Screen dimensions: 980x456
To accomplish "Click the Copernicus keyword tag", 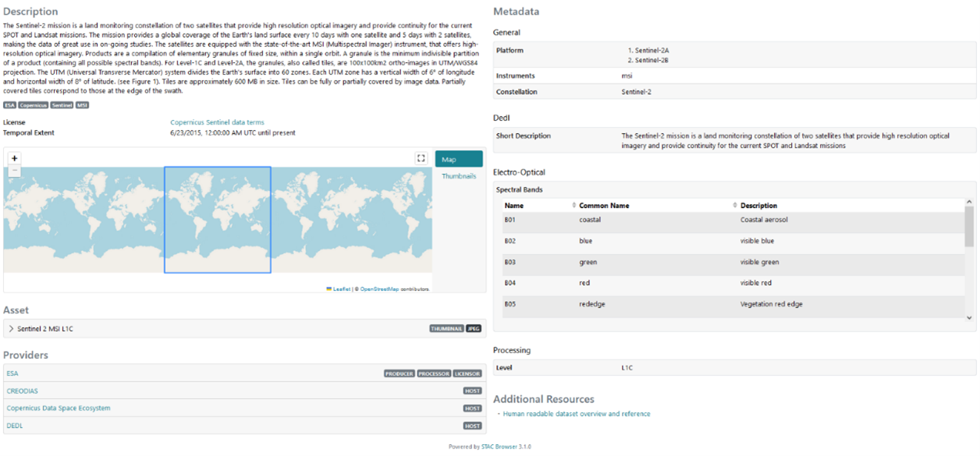I will tap(34, 104).
